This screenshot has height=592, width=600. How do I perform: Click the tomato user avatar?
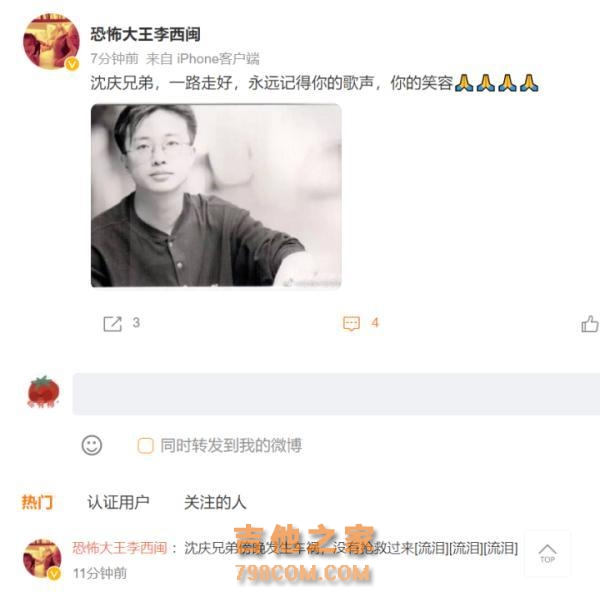coord(44,392)
